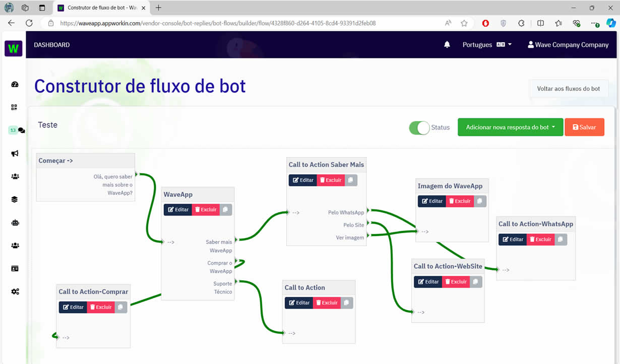Click the Teste flow title
Viewport: 620px width, 364px height.
(x=48, y=125)
